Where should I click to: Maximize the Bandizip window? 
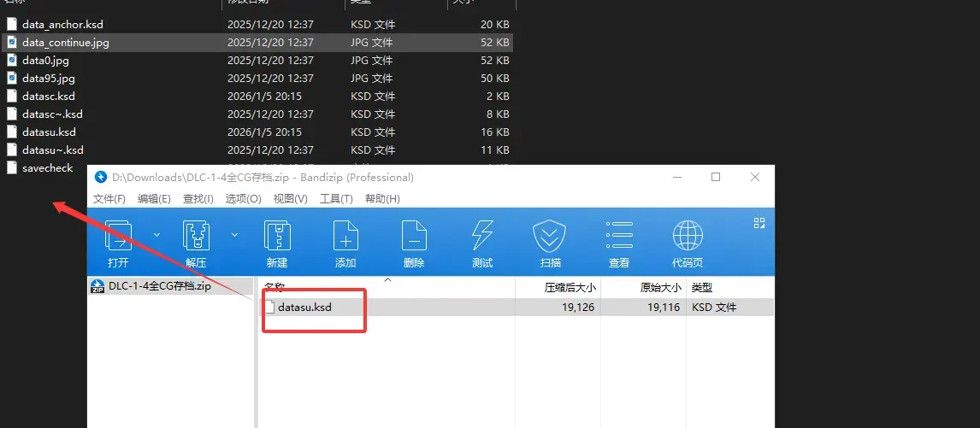pyautogui.click(x=716, y=177)
